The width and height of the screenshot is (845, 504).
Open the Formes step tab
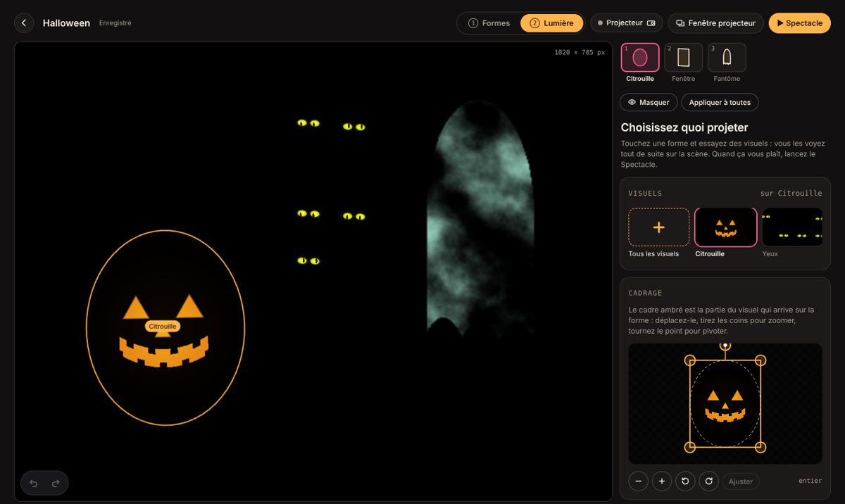coord(489,23)
